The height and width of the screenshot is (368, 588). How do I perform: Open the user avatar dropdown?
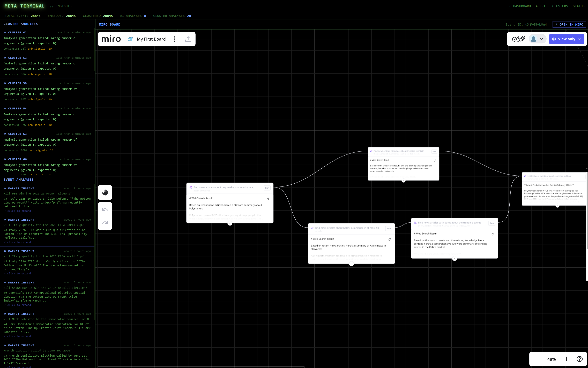pyautogui.click(x=537, y=39)
